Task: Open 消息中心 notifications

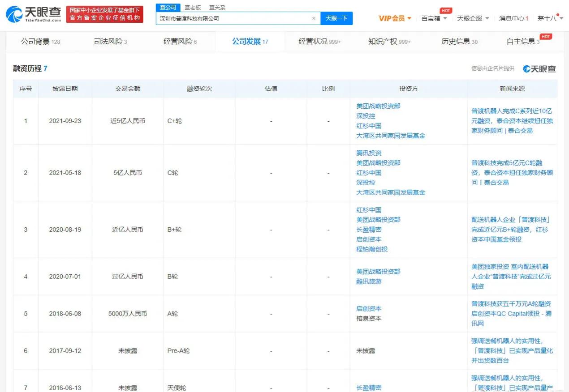Action: click(513, 18)
